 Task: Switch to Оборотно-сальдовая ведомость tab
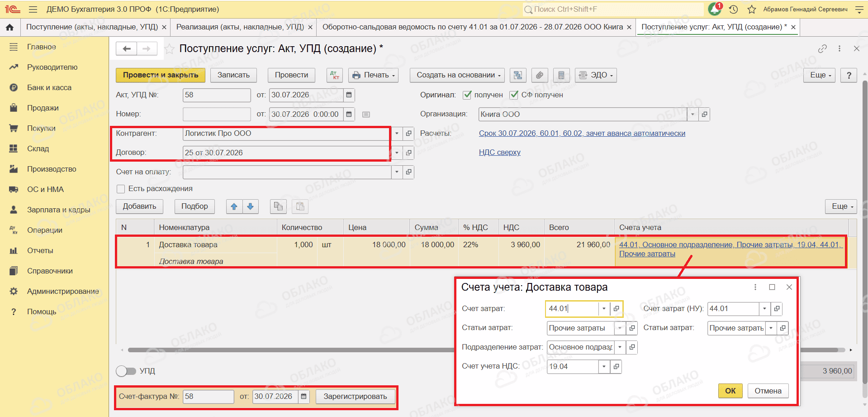click(x=473, y=27)
